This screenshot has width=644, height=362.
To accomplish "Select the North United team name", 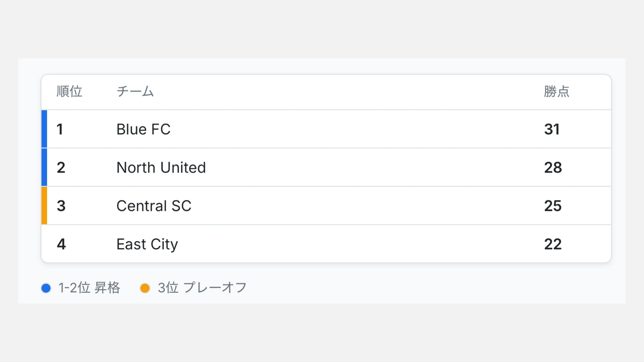I will coord(161,167).
